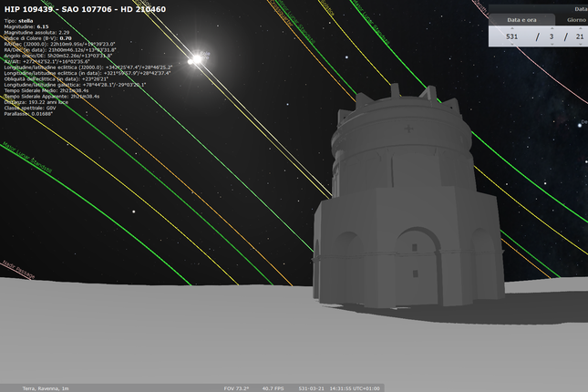
Task: Increase the year with arrow above 531
Action: pos(511,27)
